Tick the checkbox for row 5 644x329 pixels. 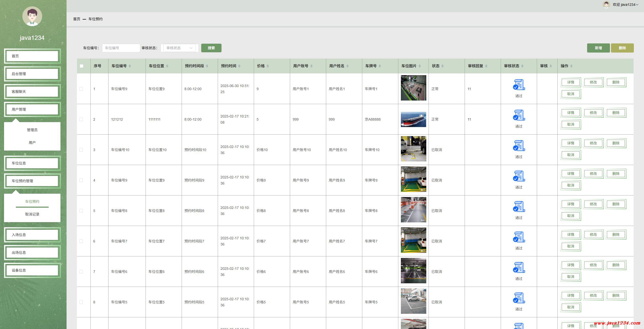coord(81,211)
